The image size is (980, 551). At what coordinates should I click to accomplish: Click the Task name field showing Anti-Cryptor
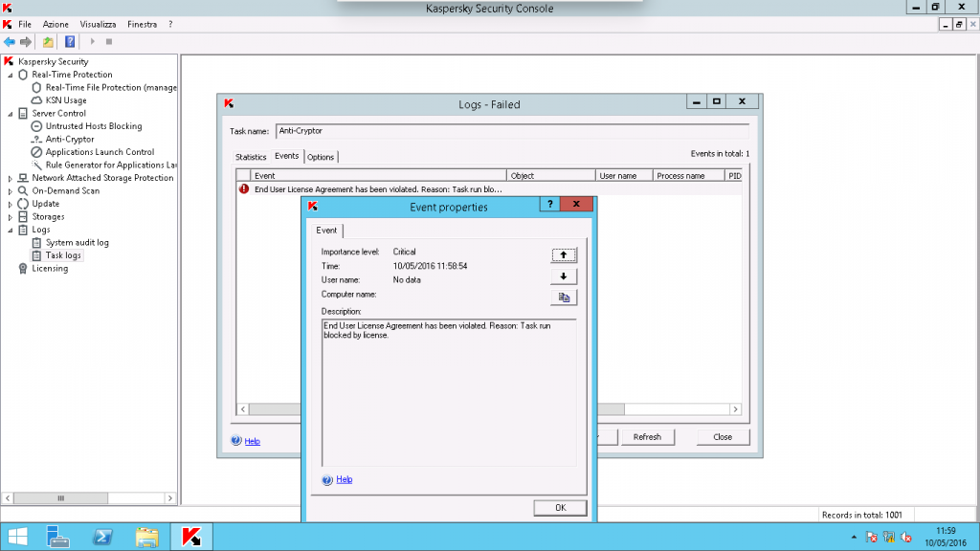click(512, 131)
